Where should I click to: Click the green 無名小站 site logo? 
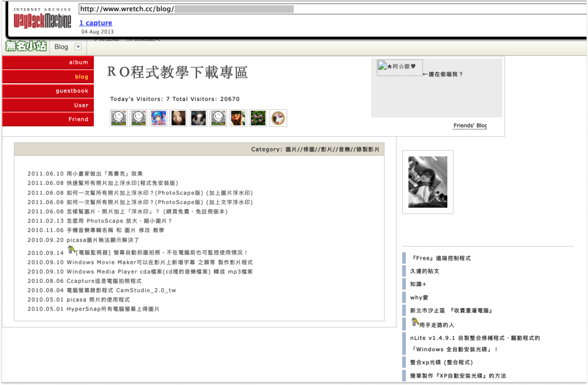click(x=26, y=46)
